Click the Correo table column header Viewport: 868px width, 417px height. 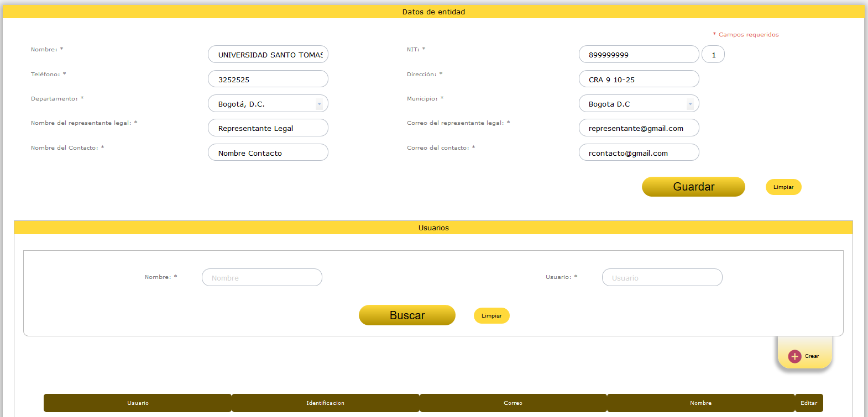coord(513,403)
